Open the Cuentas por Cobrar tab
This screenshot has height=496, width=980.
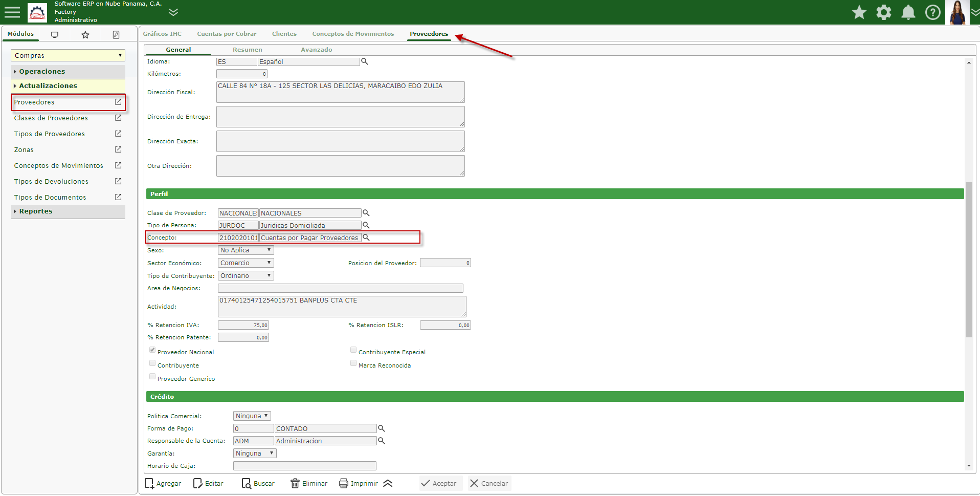coord(227,34)
